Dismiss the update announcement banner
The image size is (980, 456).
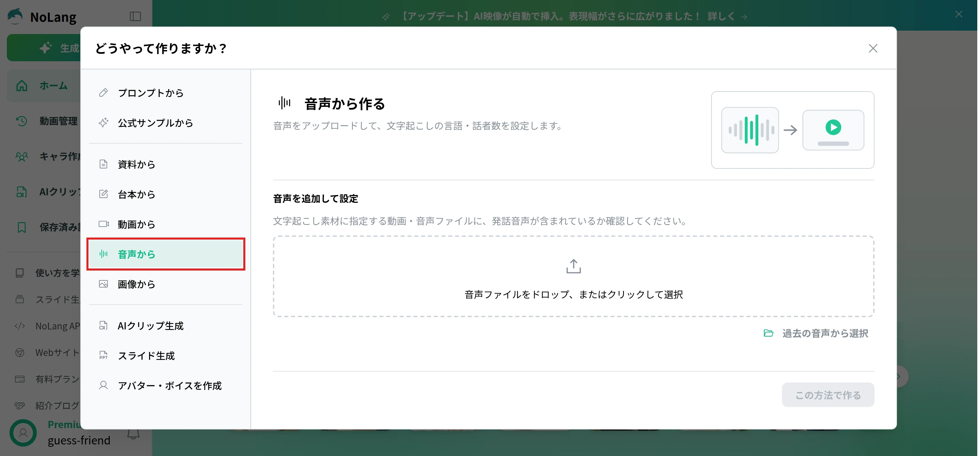click(x=958, y=14)
